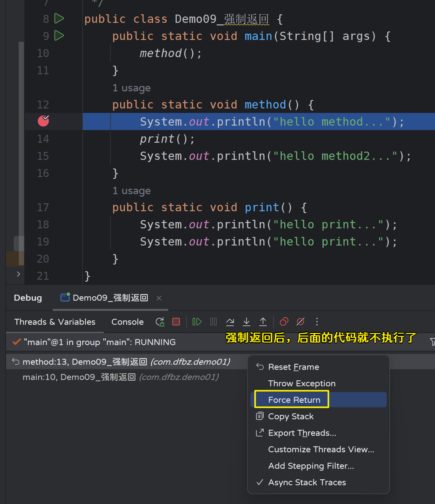435x504 pixels.
Task: Select the Demo09_强制返回 debug session tab
Action: 110,298
